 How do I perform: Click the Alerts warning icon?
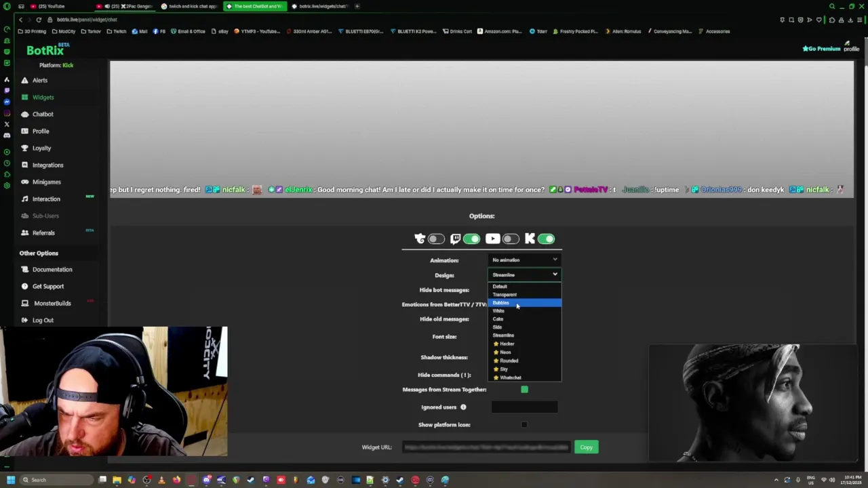[x=25, y=80]
